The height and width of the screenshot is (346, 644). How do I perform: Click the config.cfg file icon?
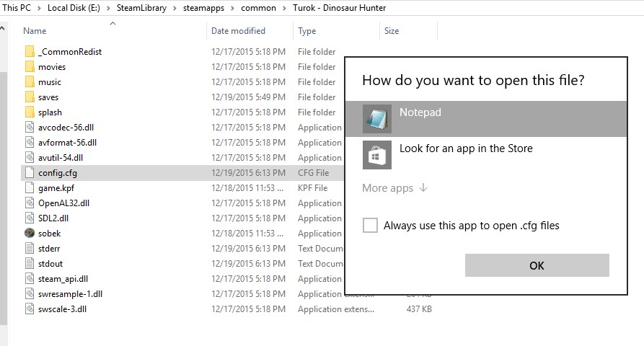(30, 172)
